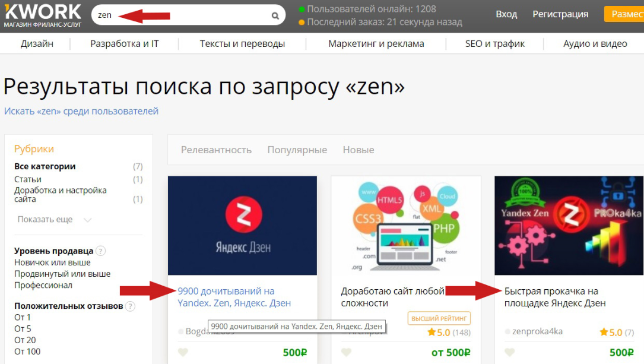Switch to Новые sorting tab
644x364 pixels.
click(x=358, y=150)
